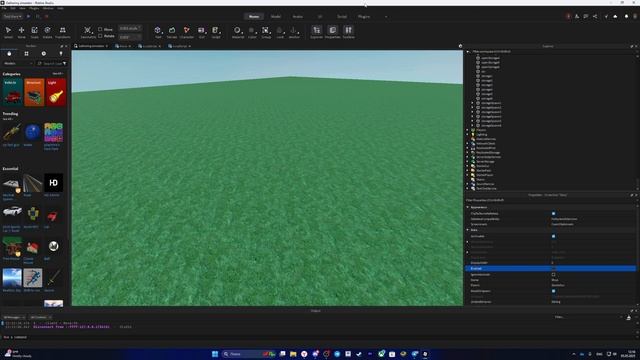The image size is (640, 360).
Task: Click the Explorer filter workspace field
Action: (x=549, y=51)
